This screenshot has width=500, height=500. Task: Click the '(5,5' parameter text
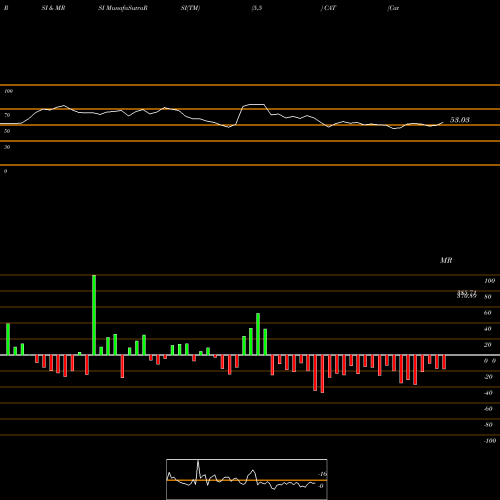pyautogui.click(x=257, y=8)
